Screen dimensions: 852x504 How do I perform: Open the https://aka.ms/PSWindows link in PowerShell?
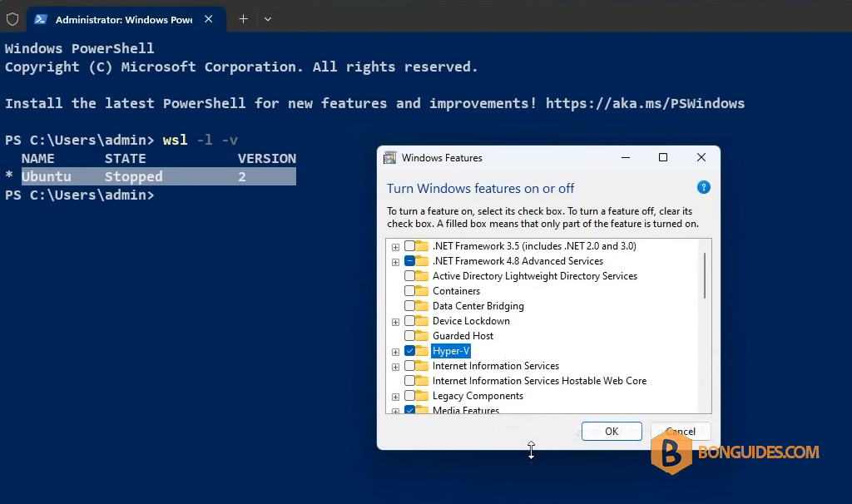click(x=645, y=103)
